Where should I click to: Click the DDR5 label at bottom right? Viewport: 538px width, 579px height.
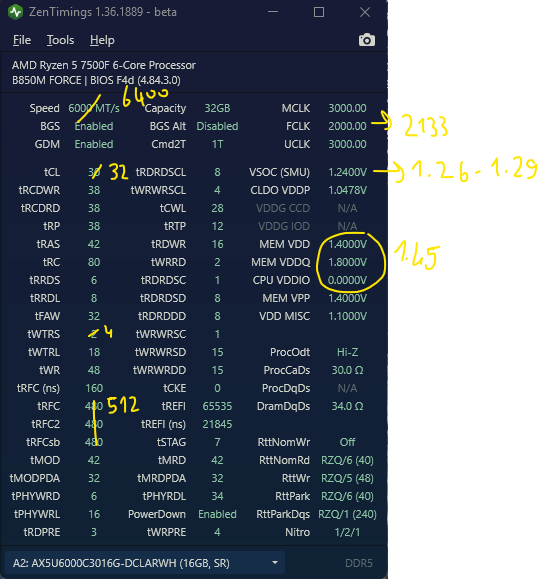(x=359, y=563)
